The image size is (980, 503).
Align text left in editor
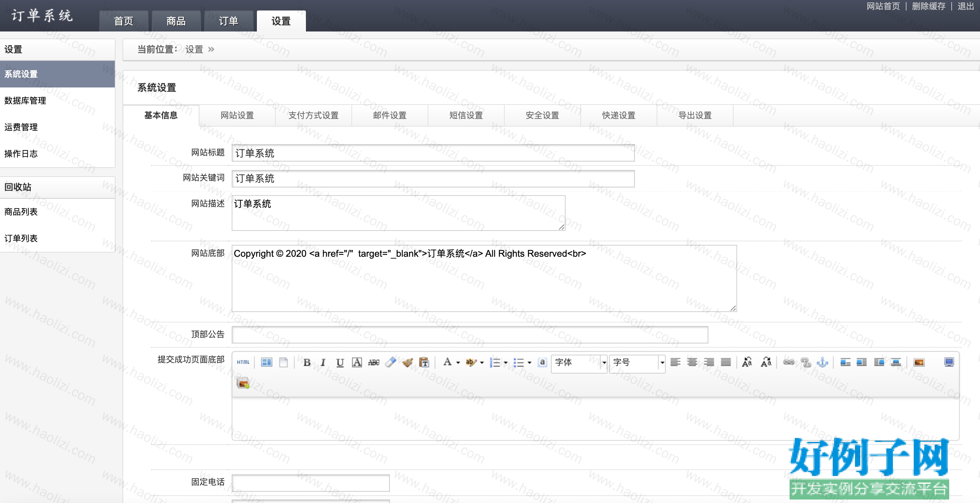point(675,362)
